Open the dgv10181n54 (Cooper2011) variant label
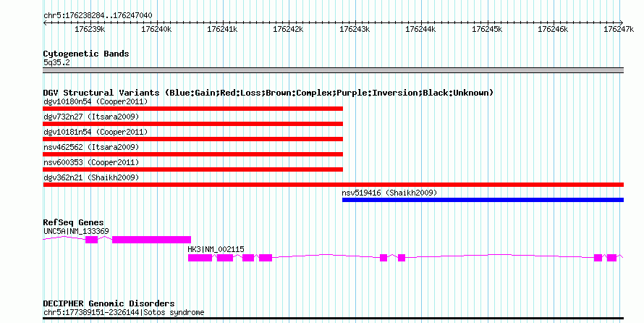The height and width of the screenshot is (323, 644). (96, 132)
